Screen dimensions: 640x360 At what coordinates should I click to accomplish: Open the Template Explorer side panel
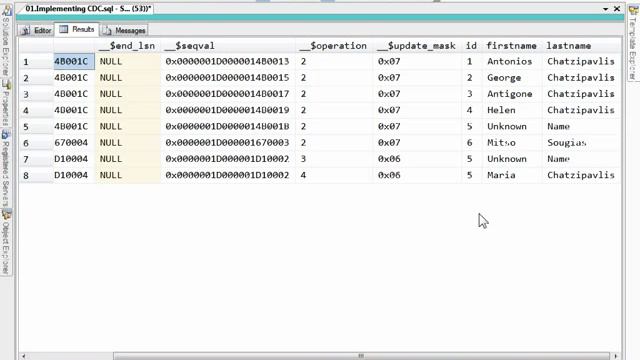pos(633,43)
